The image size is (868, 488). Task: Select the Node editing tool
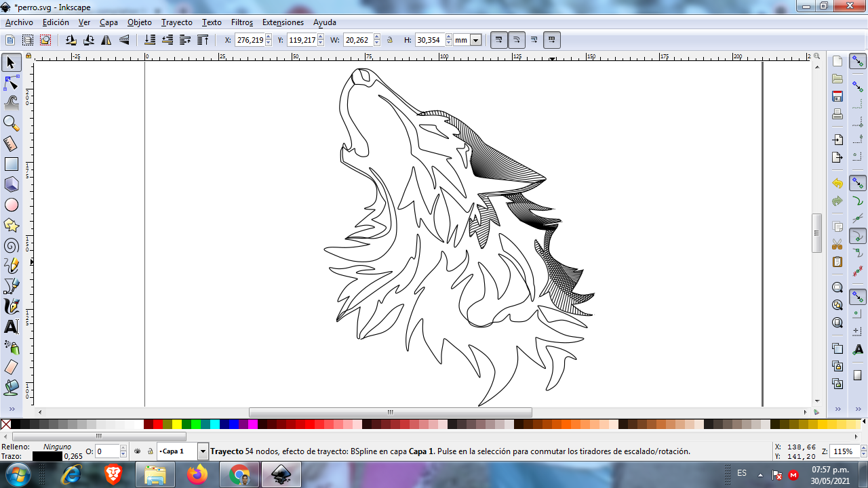(11, 83)
